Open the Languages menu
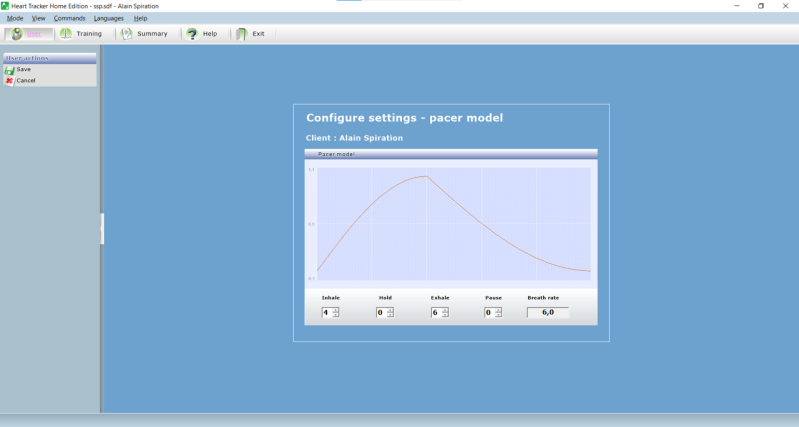The width and height of the screenshot is (799, 427). pos(109,18)
